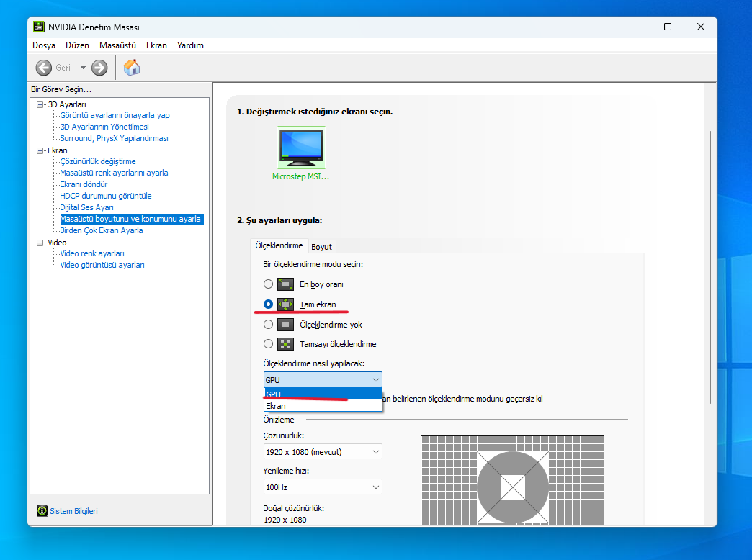Click the Ölçeklendirme yok icon
The height and width of the screenshot is (560, 752).
pyautogui.click(x=285, y=325)
